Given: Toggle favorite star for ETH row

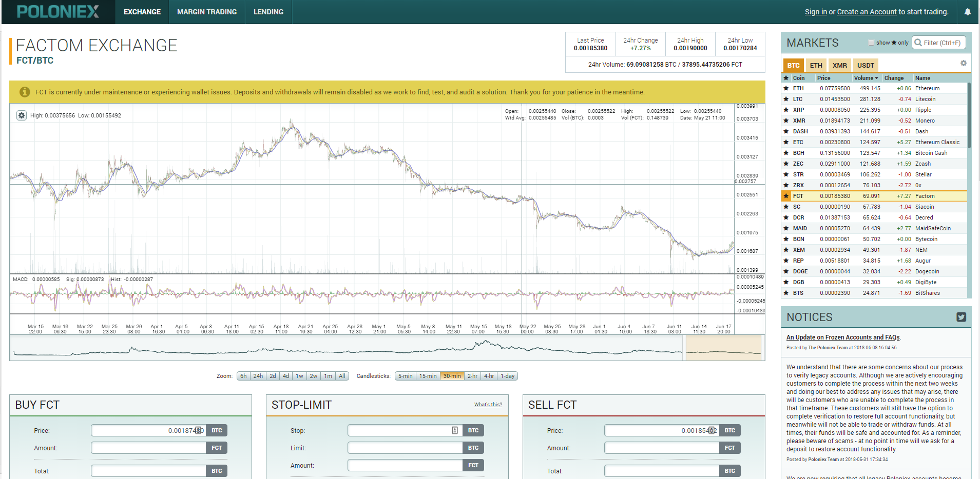Looking at the screenshot, I should (786, 88).
